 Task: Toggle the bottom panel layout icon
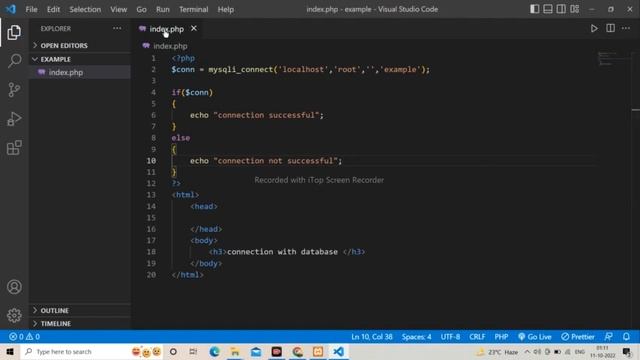pos(548,9)
